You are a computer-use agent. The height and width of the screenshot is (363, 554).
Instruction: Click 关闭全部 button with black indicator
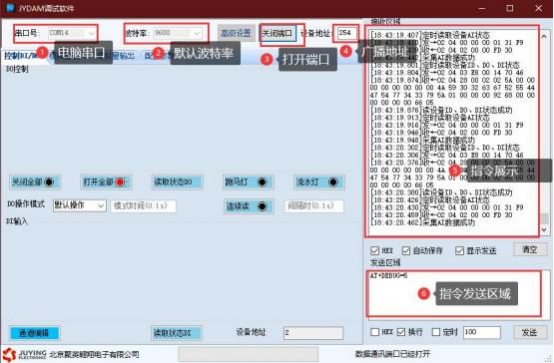[34, 182]
